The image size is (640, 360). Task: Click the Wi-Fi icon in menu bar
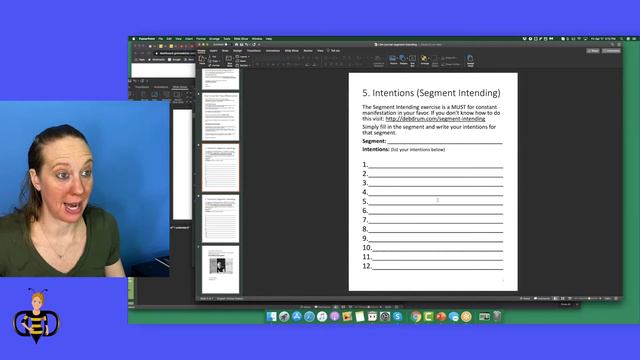579,39
